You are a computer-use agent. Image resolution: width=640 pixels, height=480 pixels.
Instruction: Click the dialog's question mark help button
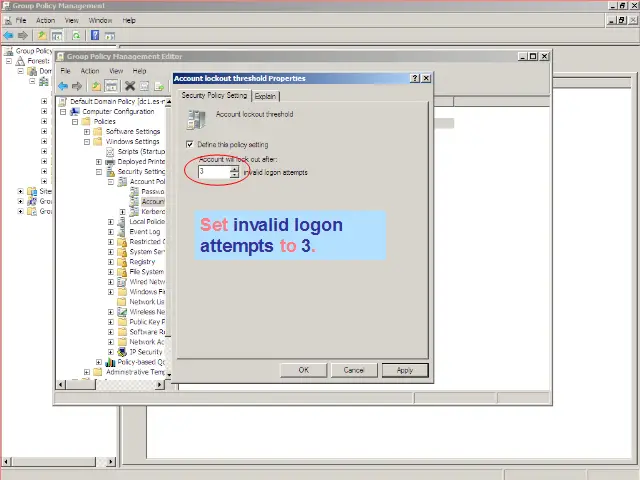[415, 78]
